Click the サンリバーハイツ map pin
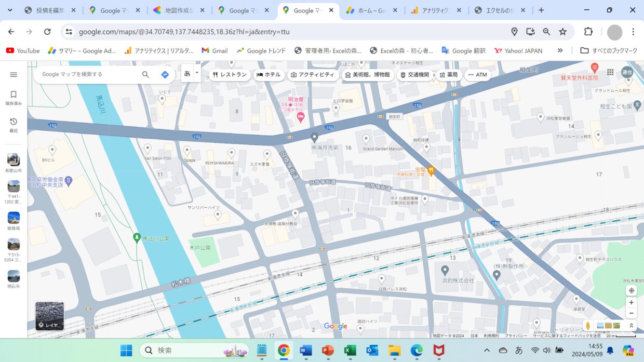The width and height of the screenshot is (644, 362). pyautogui.click(x=218, y=214)
